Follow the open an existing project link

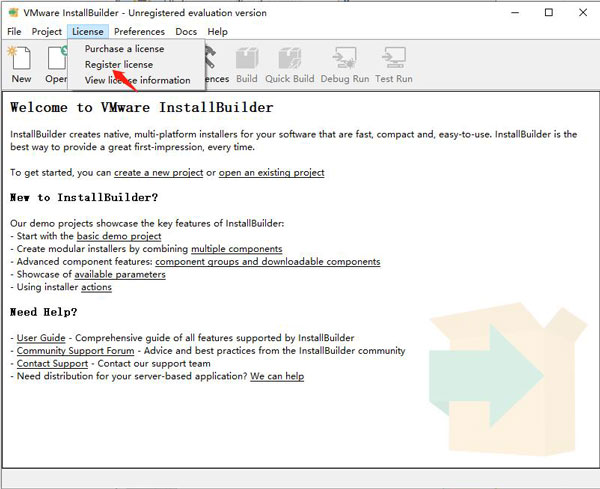(271, 173)
